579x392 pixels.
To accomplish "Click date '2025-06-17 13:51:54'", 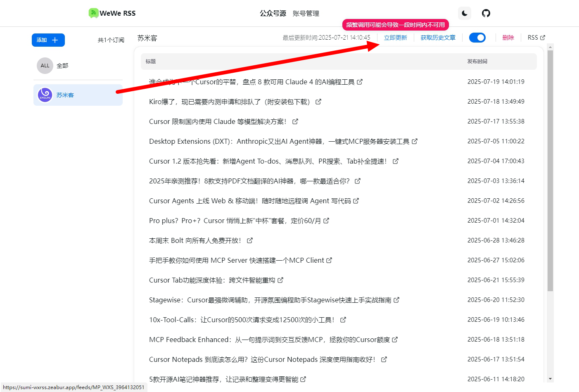I will [x=496, y=359].
